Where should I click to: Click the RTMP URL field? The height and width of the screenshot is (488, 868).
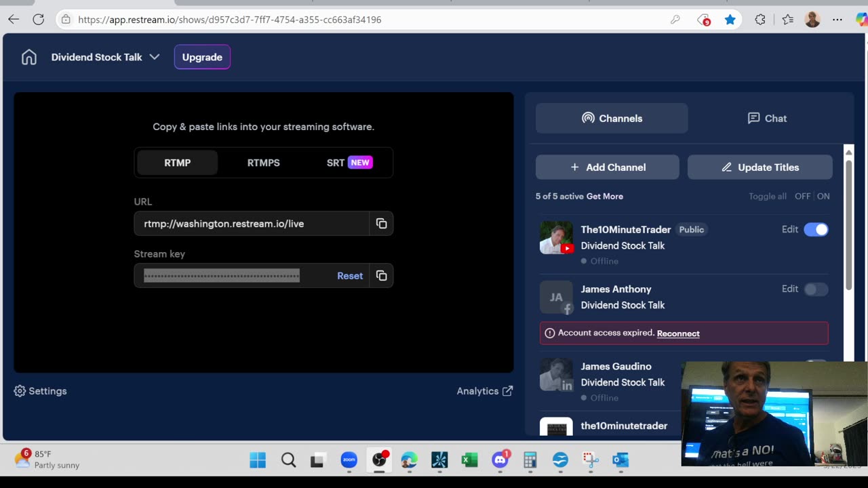tap(252, 224)
